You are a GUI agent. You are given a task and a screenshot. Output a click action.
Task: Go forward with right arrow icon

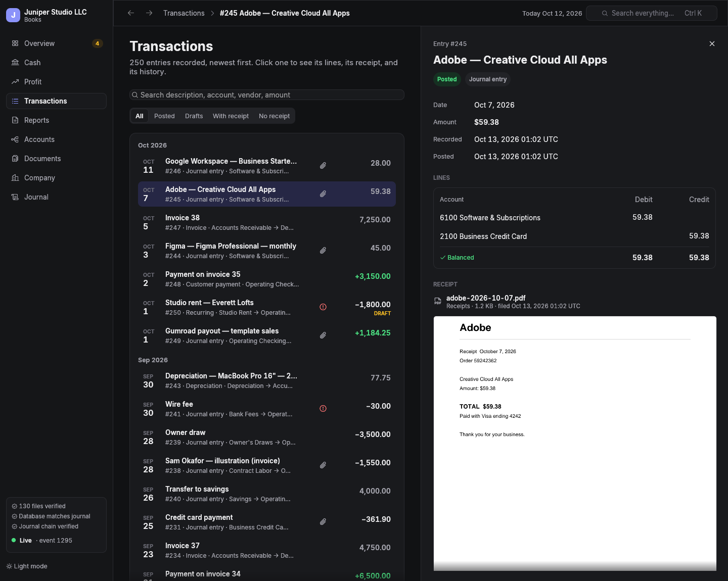tap(149, 13)
